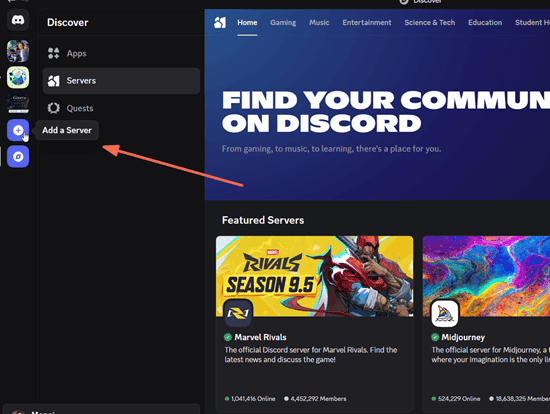The width and height of the screenshot is (550, 414).
Task: Open the dark Glitery server icon
Action: pos(18,104)
